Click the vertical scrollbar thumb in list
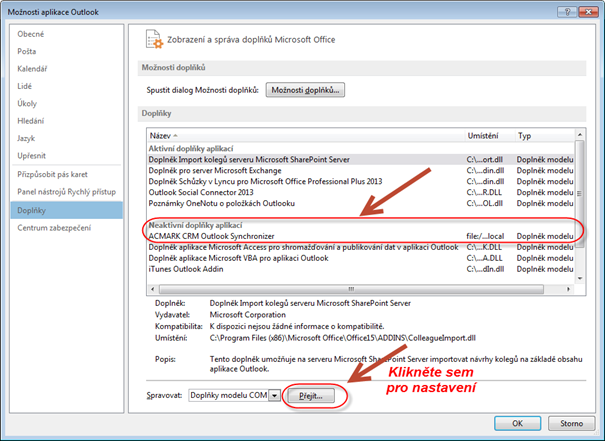 (580, 194)
